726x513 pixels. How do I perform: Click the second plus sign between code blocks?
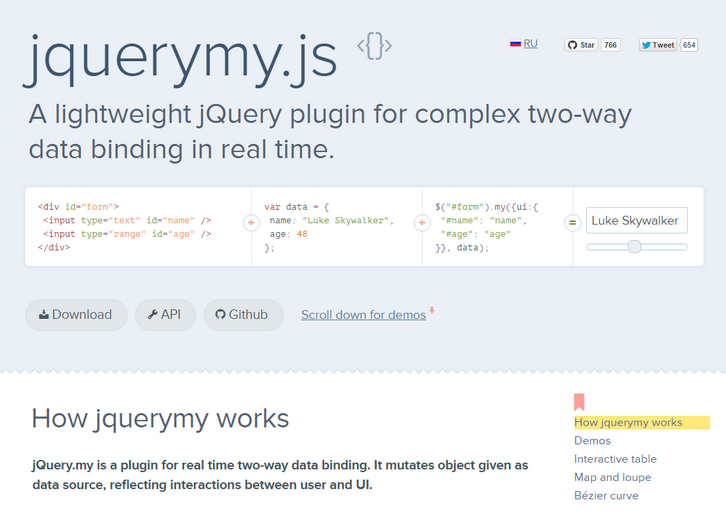[422, 222]
